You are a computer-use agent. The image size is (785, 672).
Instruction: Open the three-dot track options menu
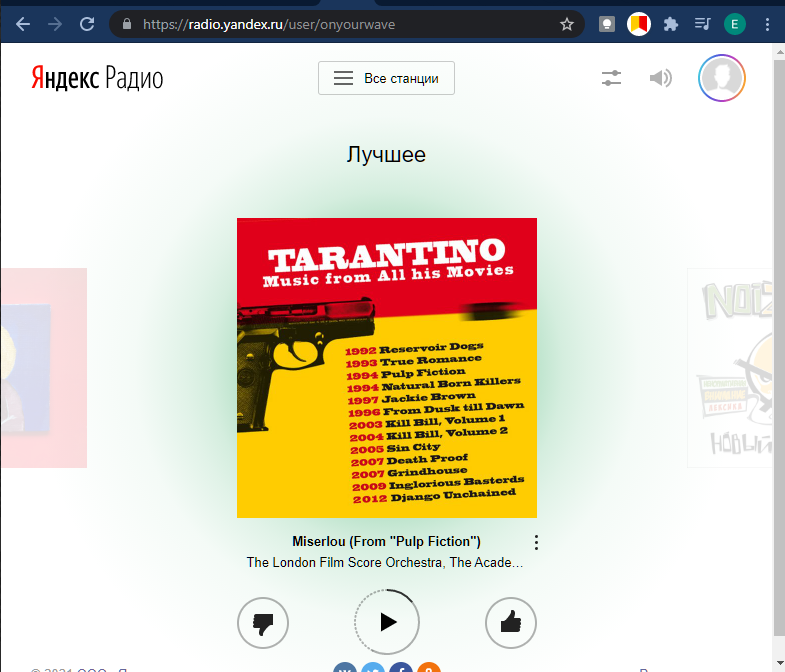(537, 543)
